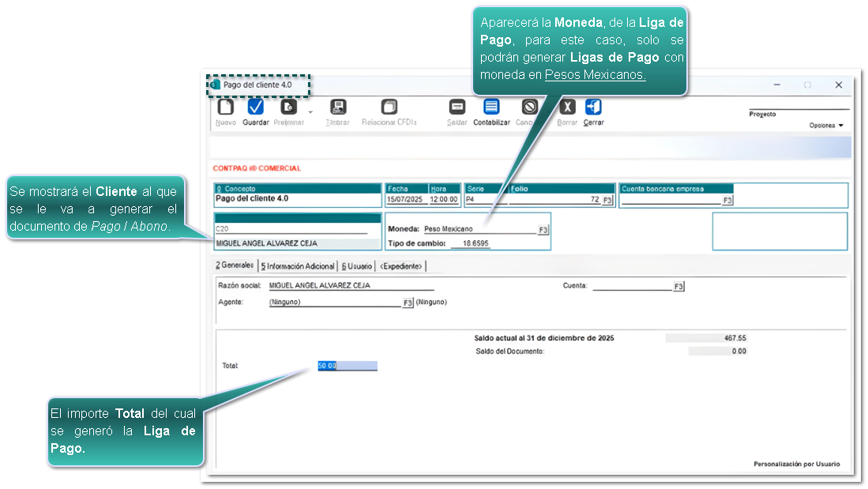Open the 5 Información Adicional tab
This screenshot has width=868, height=489.
298,266
